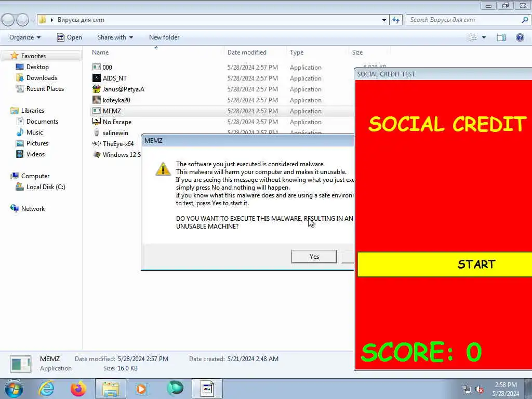Open the view options dropdown arrow
Screen dimensions: 532x399
pos(484,37)
